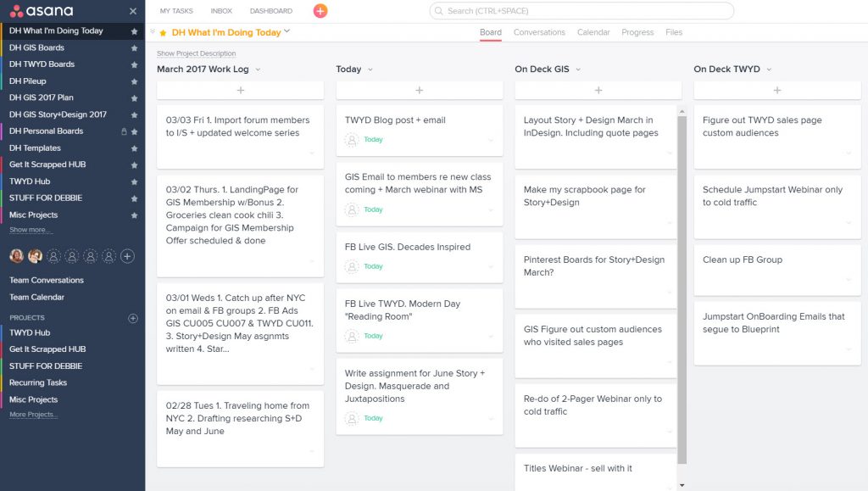Open On Deck TWYD column dropdown
This screenshot has width=868, height=491.
[x=769, y=70]
